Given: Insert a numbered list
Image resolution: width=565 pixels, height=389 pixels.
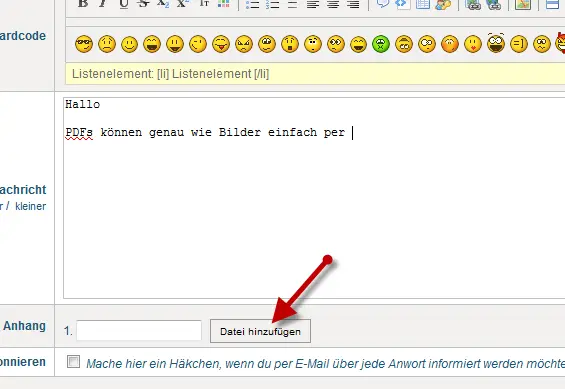Looking at the screenshot, I should click(272, 4).
